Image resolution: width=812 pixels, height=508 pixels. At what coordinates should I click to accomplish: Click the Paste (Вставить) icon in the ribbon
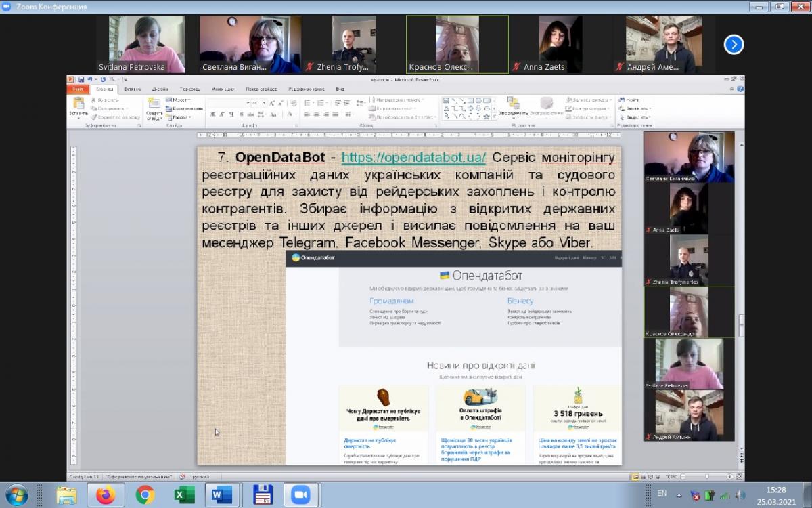click(78, 106)
